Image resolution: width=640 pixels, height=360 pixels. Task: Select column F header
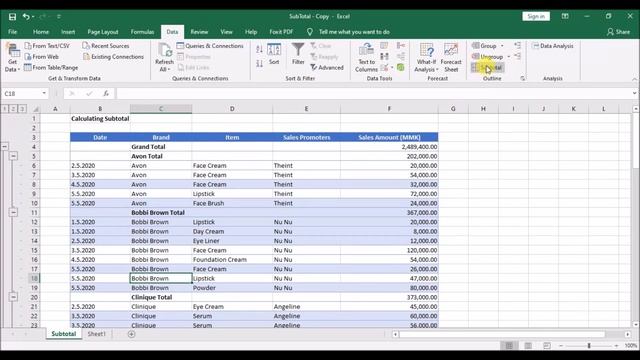tap(389, 109)
